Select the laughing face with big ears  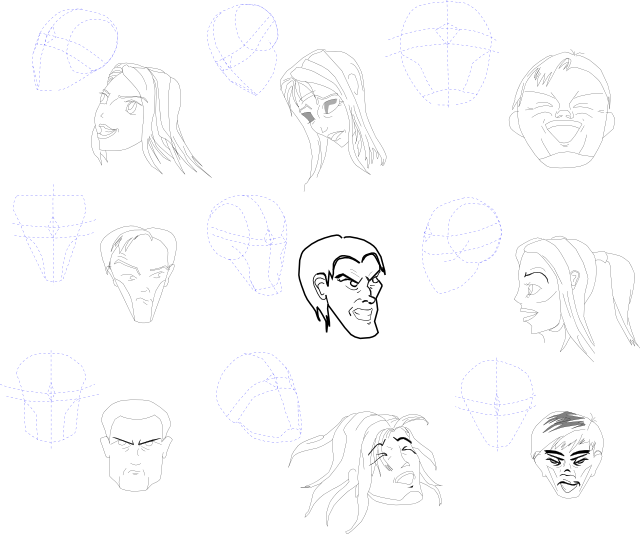click(x=562, y=109)
